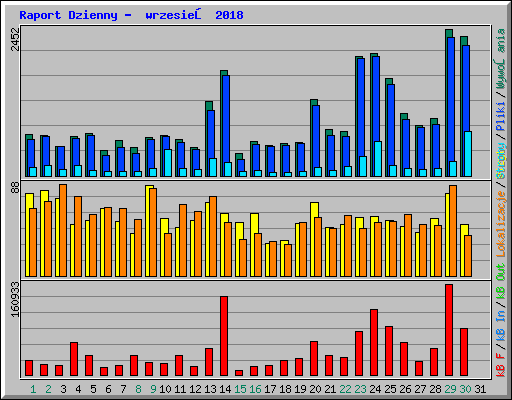Select day label 21 on the x-axis
The width and height of the screenshot is (512, 400).
(x=330, y=389)
